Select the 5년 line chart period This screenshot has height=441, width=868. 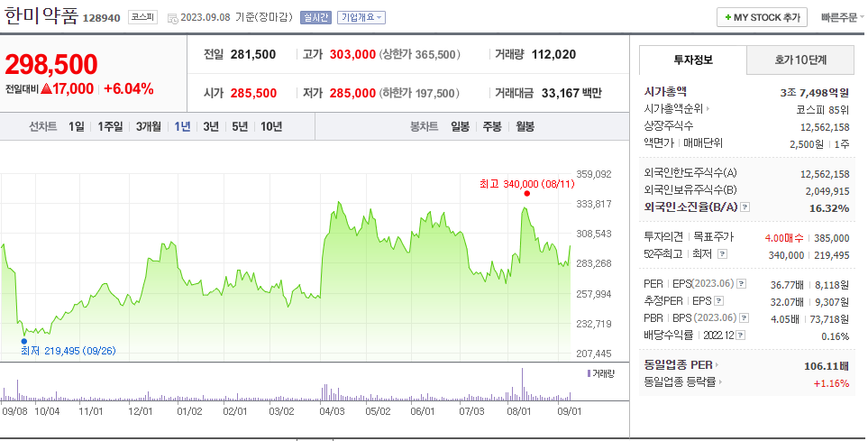(240, 127)
